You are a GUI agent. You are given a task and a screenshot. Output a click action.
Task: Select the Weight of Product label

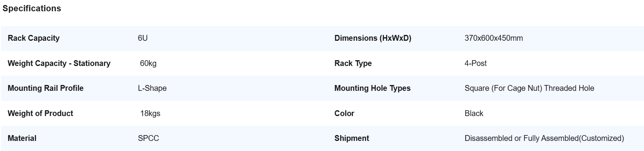tap(40, 113)
